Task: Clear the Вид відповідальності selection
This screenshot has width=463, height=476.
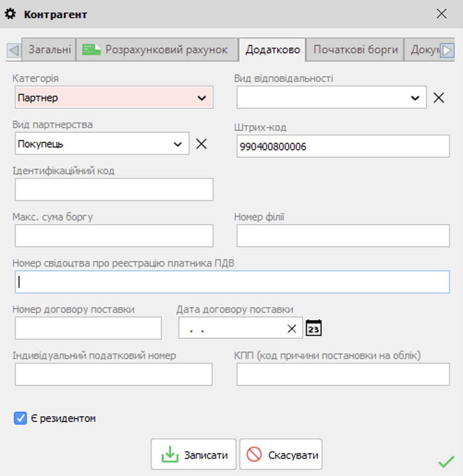Action: click(439, 98)
